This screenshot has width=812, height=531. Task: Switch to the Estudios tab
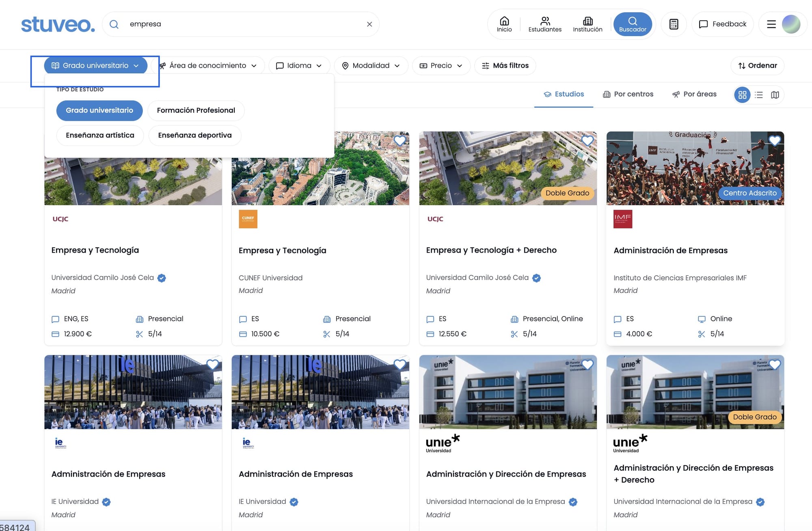(564, 94)
